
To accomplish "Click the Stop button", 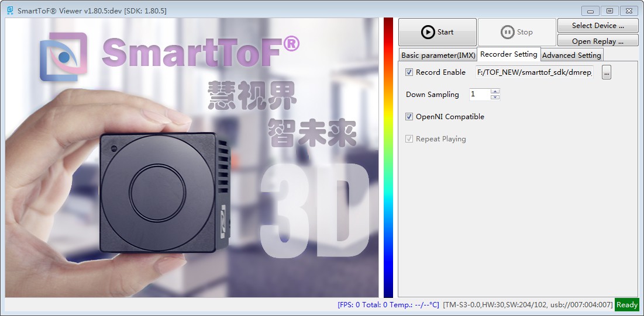I will [516, 32].
